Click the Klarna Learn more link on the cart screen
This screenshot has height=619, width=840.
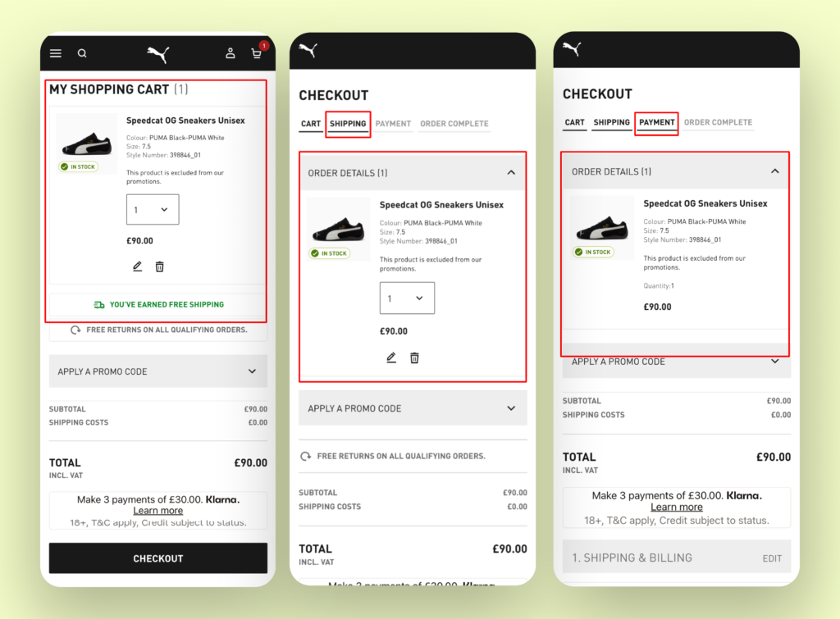(x=158, y=511)
